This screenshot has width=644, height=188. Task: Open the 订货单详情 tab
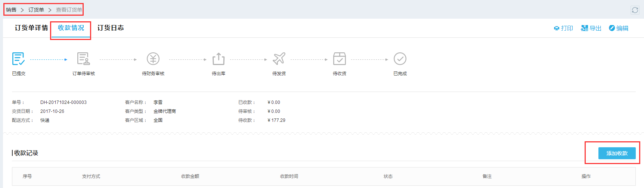(31, 28)
